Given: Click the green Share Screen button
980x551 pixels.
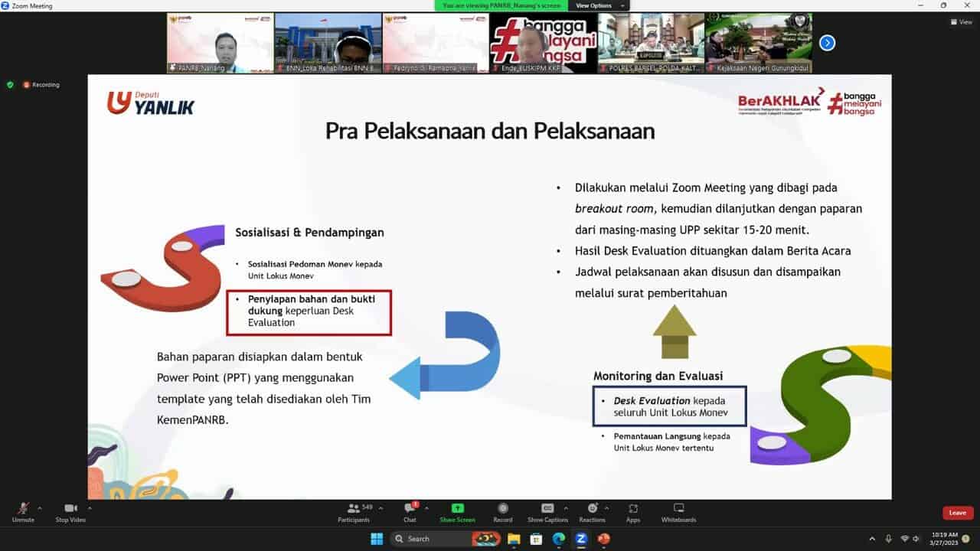Looking at the screenshot, I should [x=457, y=512].
